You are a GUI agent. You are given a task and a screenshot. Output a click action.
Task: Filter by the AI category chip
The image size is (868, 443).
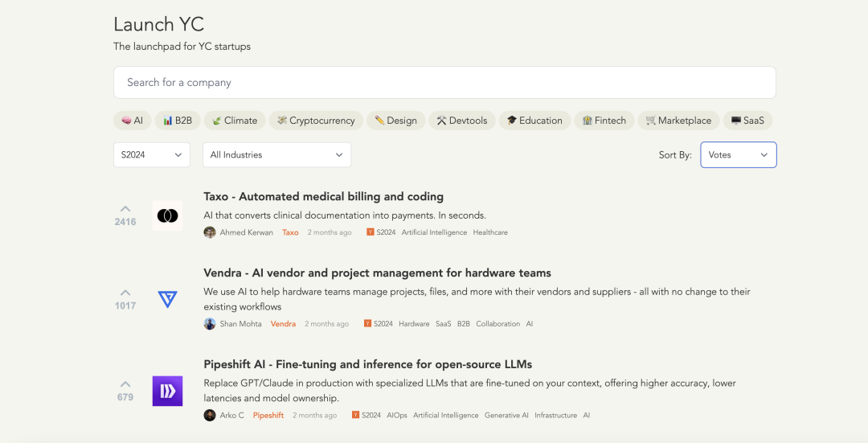(x=133, y=121)
